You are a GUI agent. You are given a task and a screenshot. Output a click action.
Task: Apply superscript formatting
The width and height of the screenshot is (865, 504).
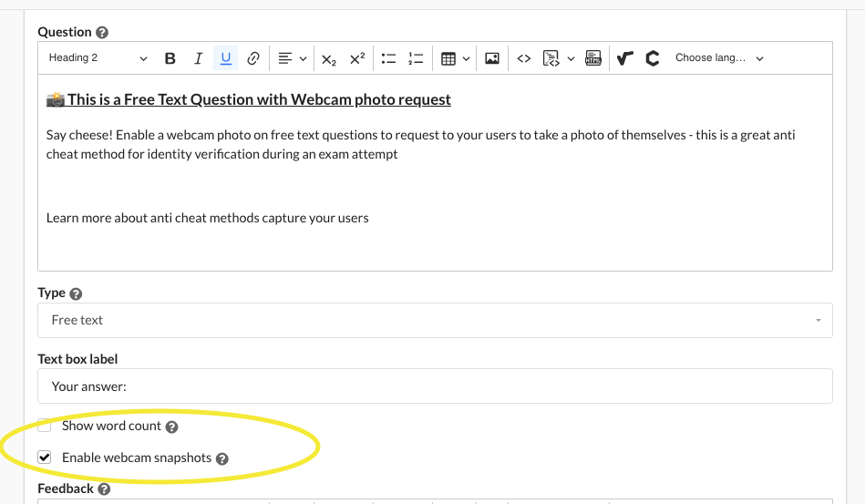(x=357, y=58)
